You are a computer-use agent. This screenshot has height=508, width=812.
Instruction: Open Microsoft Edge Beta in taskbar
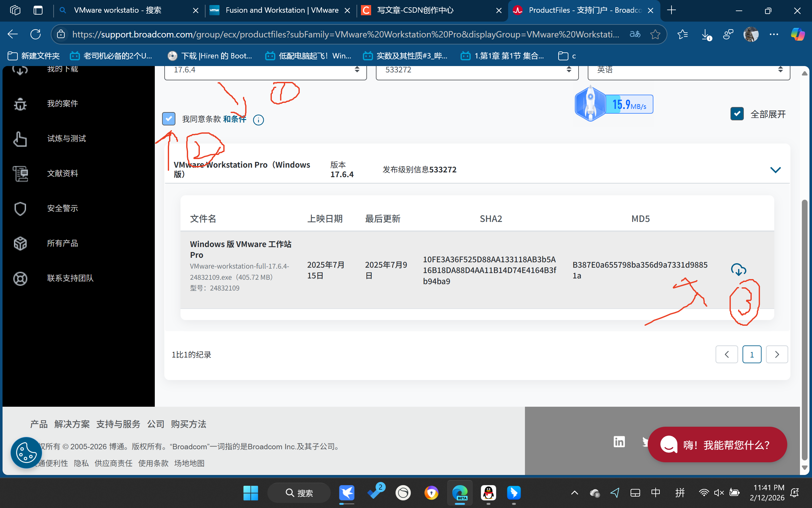point(460,493)
